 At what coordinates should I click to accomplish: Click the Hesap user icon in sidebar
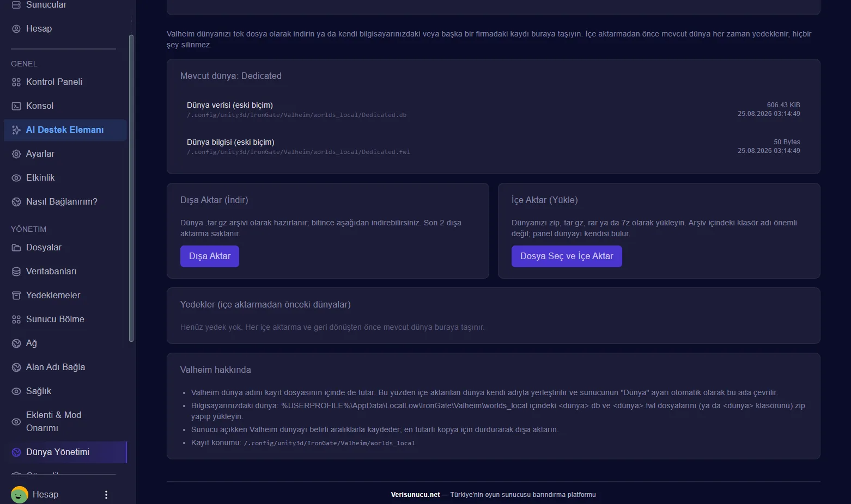pos(16,29)
